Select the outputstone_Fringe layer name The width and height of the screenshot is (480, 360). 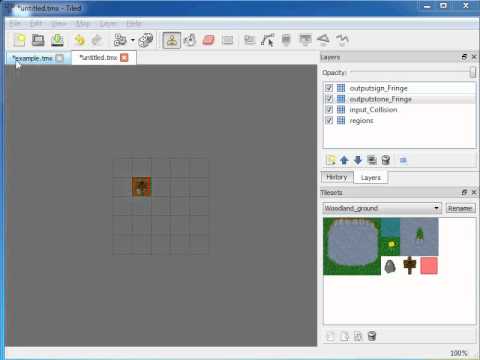pos(380,99)
